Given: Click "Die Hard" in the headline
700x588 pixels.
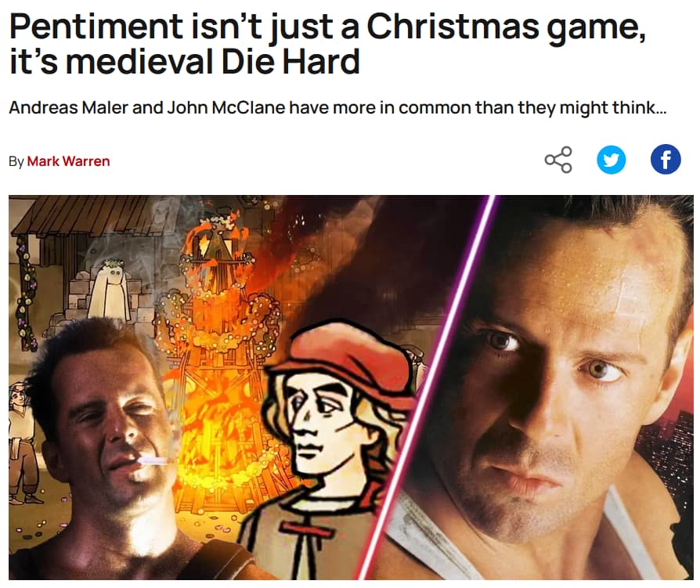Looking at the screenshot, I should pos(290,62).
